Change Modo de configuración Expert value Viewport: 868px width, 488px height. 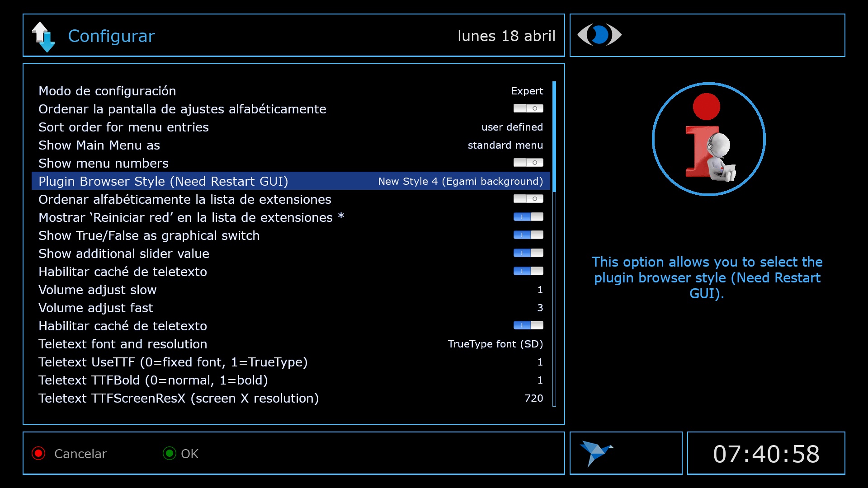(x=527, y=91)
